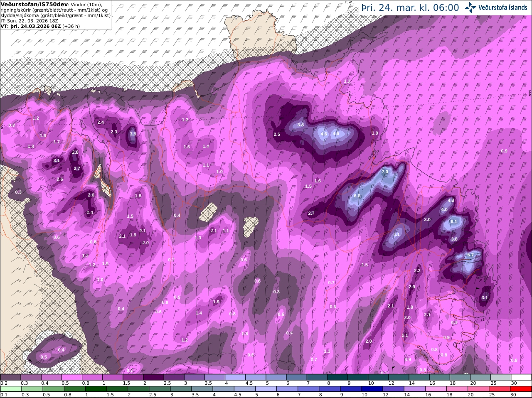This screenshot has height=398, width=532.
Task: Click the VT valid time line in info box
Action: coord(40,26)
